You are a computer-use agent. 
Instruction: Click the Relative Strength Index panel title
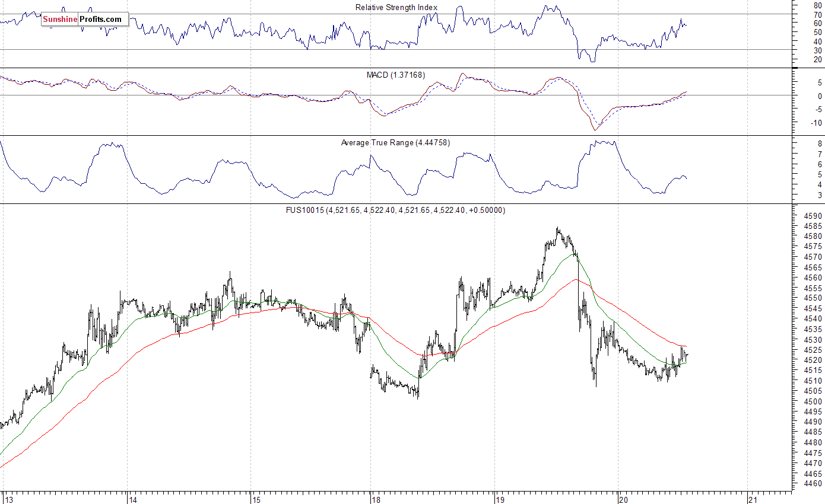(396, 7)
